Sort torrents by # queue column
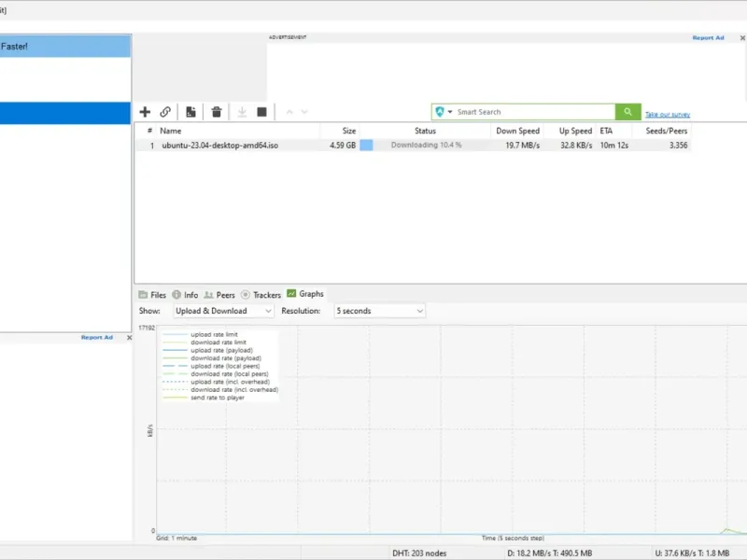The height and width of the screenshot is (560, 747). tap(149, 131)
